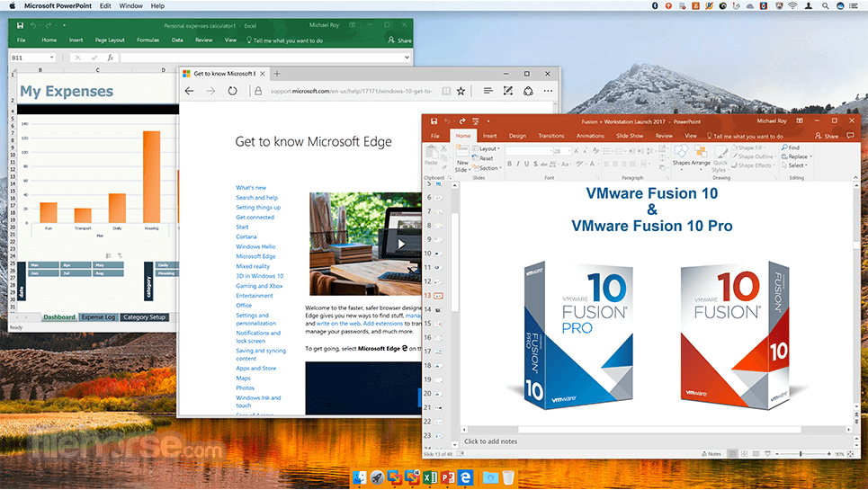868x490 pixels.
Task: Click the Insert Function fx icon in Excel
Action: (110, 58)
